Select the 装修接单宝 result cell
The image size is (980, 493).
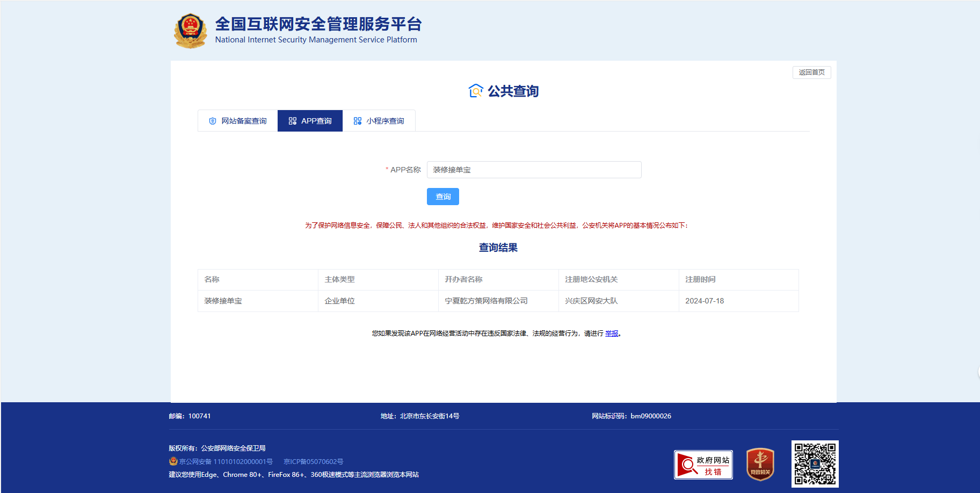(258, 301)
